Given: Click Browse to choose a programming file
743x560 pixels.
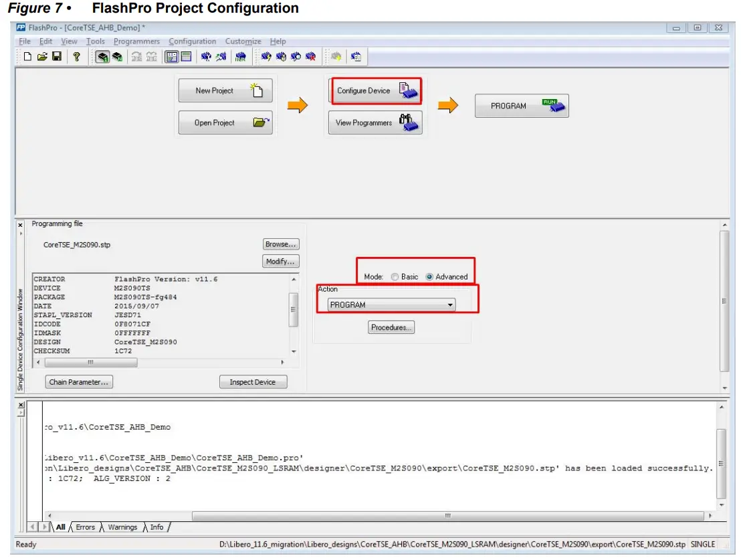Looking at the screenshot, I should [x=280, y=244].
